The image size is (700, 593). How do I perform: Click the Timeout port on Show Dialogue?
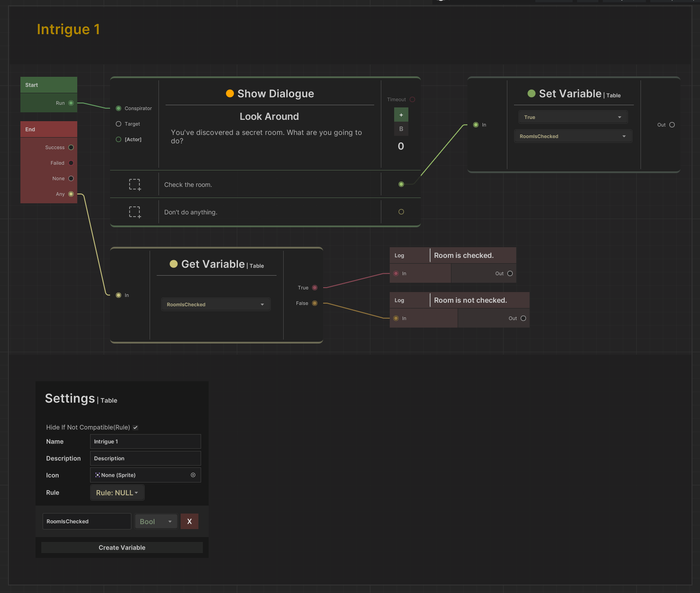pos(412,99)
